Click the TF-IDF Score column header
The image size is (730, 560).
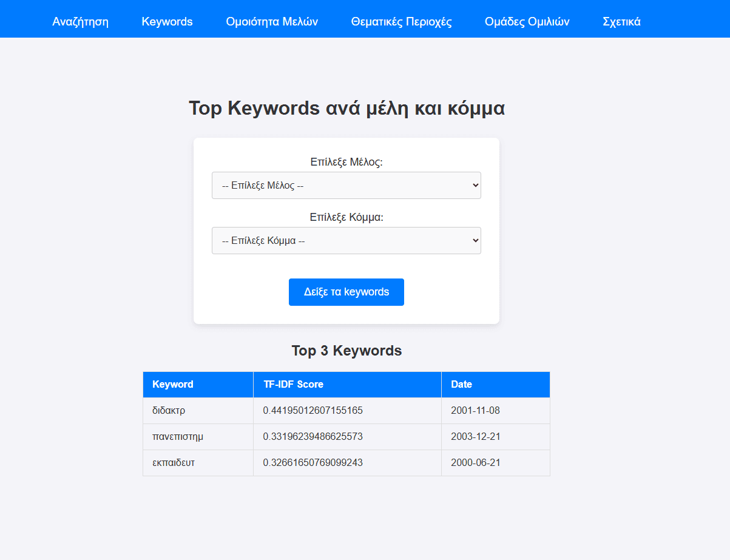pyautogui.click(x=347, y=385)
